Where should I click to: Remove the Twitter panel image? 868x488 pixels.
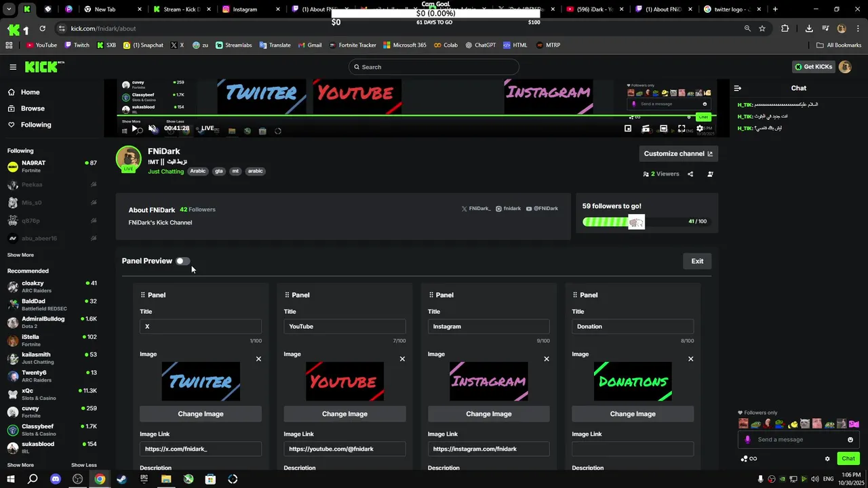(x=258, y=359)
